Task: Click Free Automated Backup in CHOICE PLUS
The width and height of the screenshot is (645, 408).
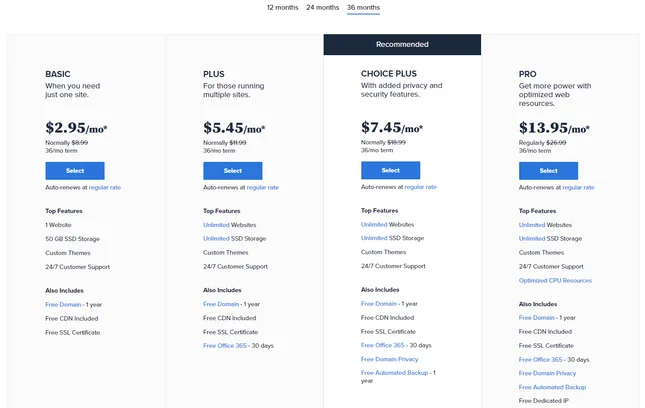Action: point(394,373)
